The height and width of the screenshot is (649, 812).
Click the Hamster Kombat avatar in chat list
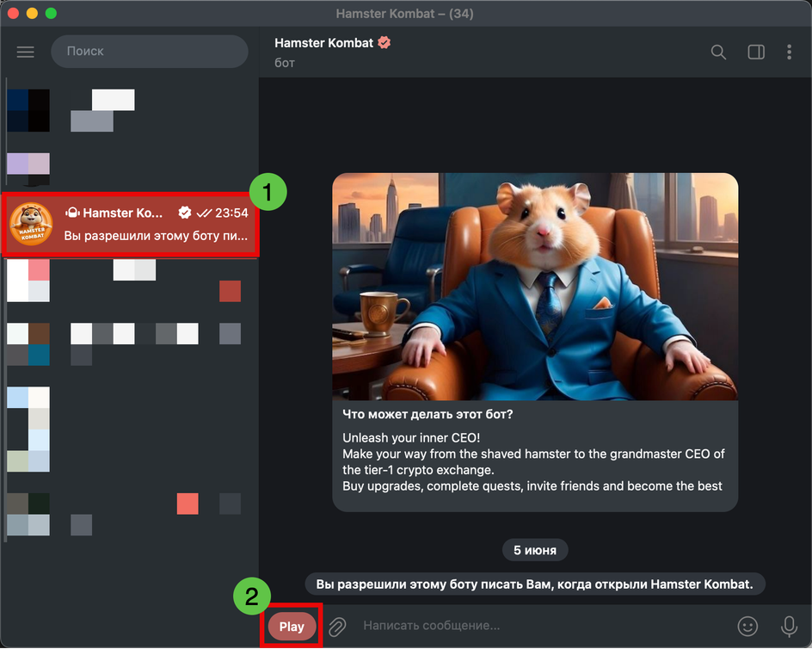tap(31, 225)
